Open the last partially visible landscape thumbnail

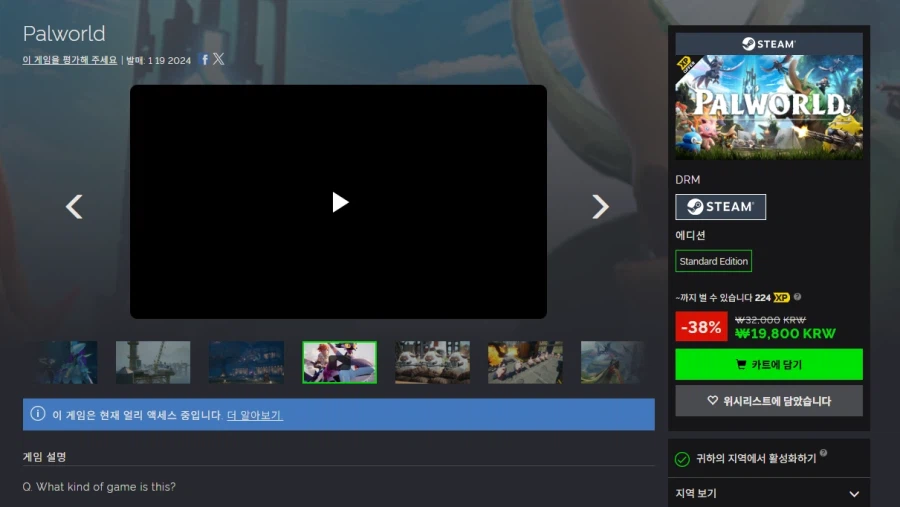tap(612, 362)
